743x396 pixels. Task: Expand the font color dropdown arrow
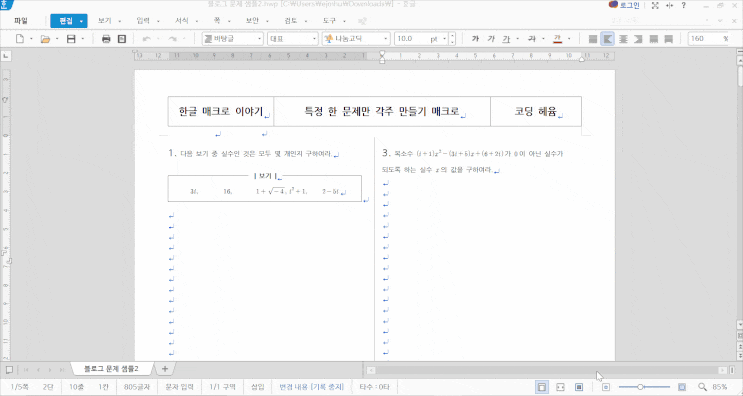point(569,39)
